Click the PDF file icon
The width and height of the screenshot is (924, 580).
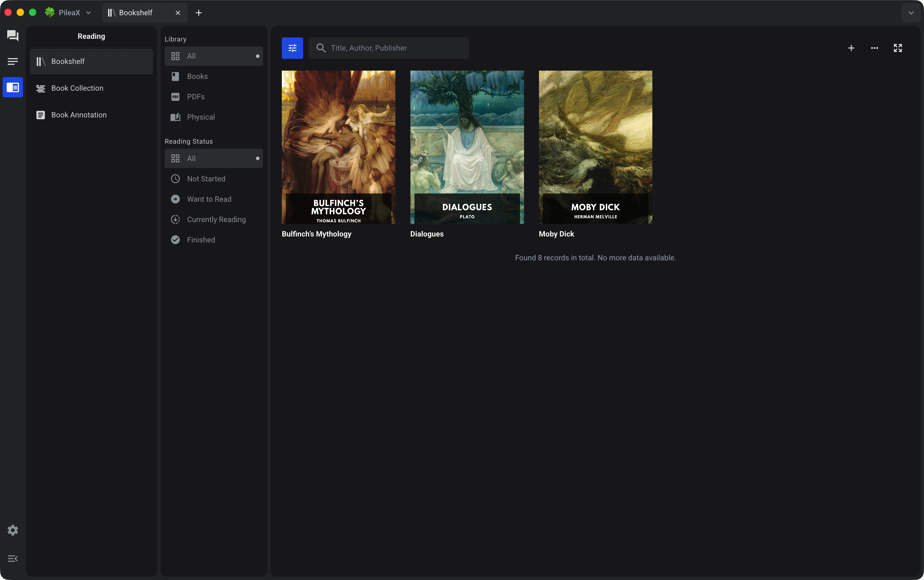coord(175,97)
